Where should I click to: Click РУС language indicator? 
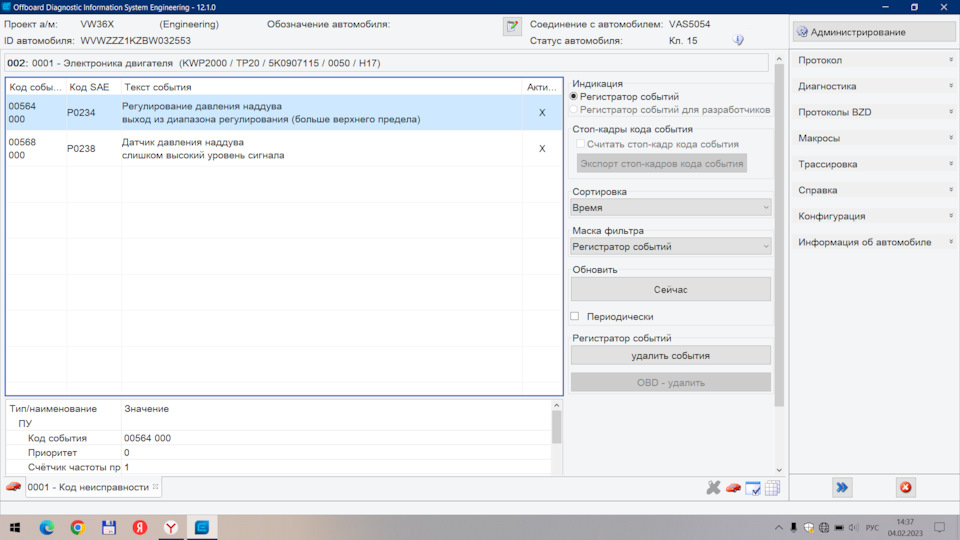click(x=872, y=527)
